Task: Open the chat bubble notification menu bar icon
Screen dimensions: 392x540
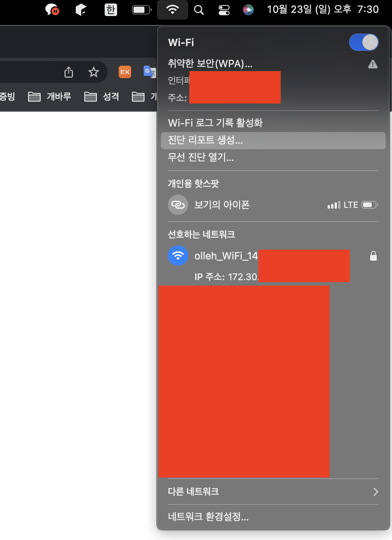Action: pyautogui.click(x=52, y=10)
